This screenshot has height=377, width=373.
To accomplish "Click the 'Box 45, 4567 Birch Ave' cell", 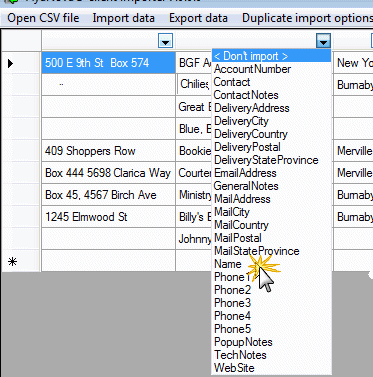I will coord(108,195).
